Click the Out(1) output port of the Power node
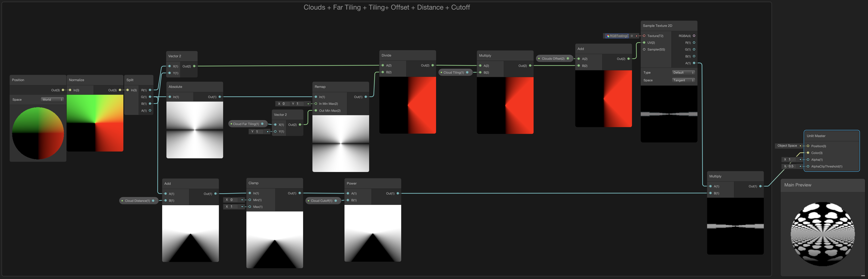Image resolution: width=868 pixels, height=279 pixels. click(x=398, y=193)
